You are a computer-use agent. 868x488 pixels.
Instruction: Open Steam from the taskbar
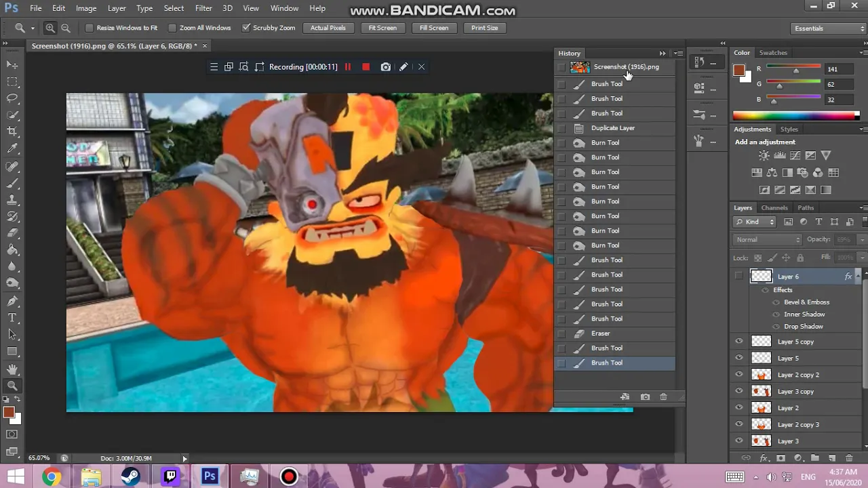(130, 476)
